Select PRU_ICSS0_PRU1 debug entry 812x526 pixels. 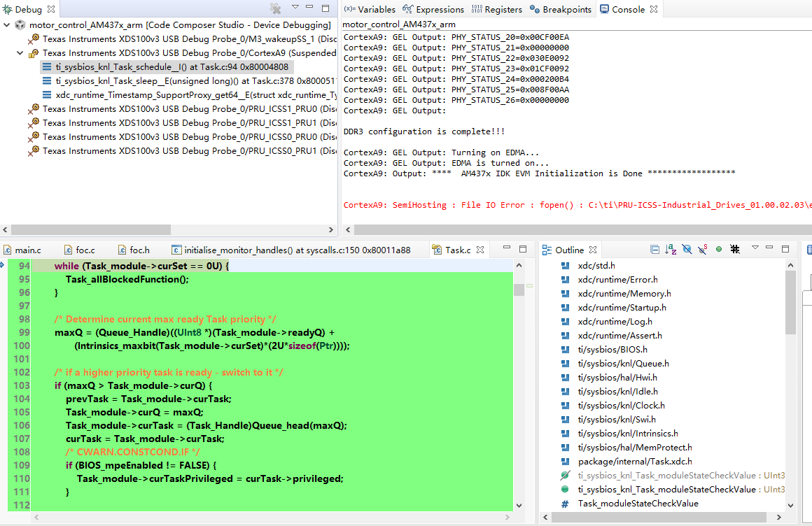point(182,150)
